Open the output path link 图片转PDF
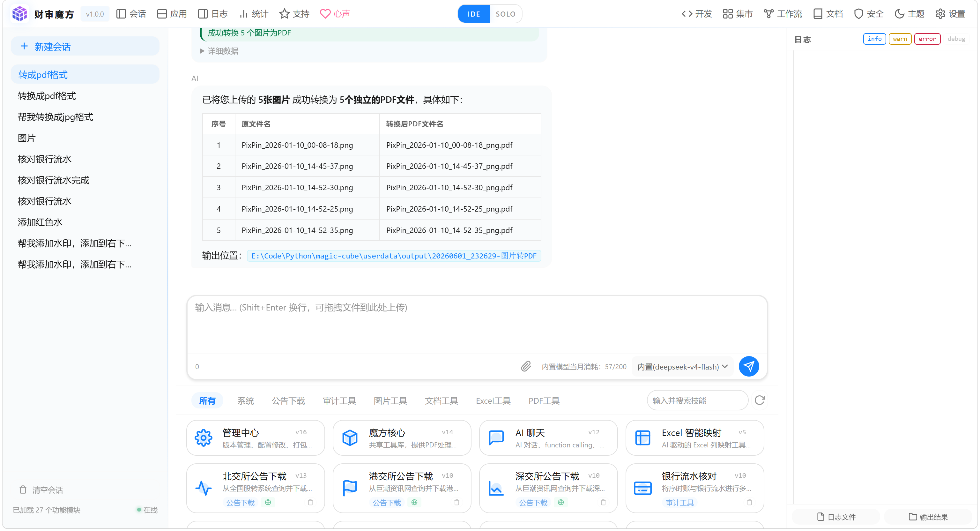This screenshot has height=531, width=980. 394,256
